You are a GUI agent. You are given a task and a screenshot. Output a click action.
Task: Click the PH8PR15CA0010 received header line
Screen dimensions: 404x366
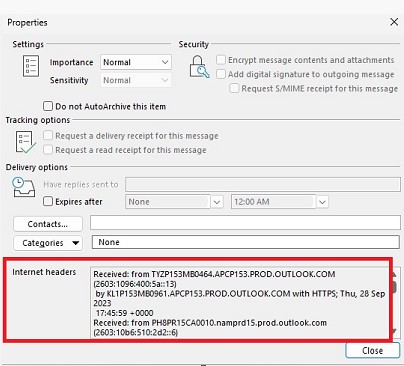[210, 323]
